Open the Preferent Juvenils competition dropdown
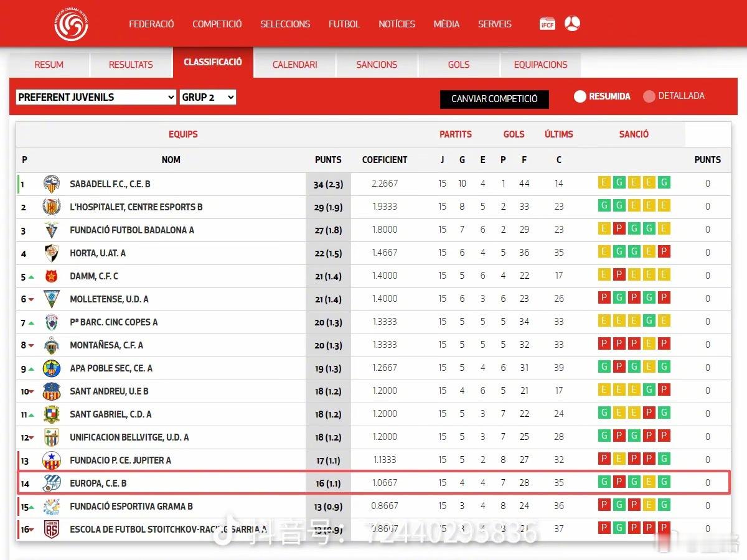Screen dimensions: 747x560 (x=96, y=97)
